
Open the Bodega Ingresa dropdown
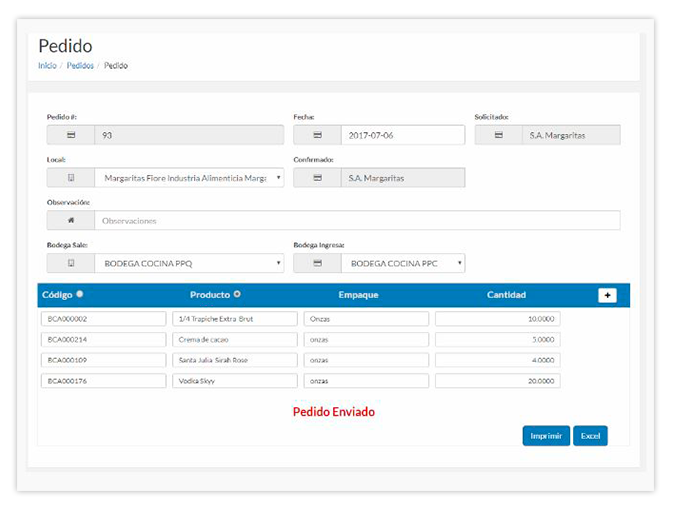(403, 263)
